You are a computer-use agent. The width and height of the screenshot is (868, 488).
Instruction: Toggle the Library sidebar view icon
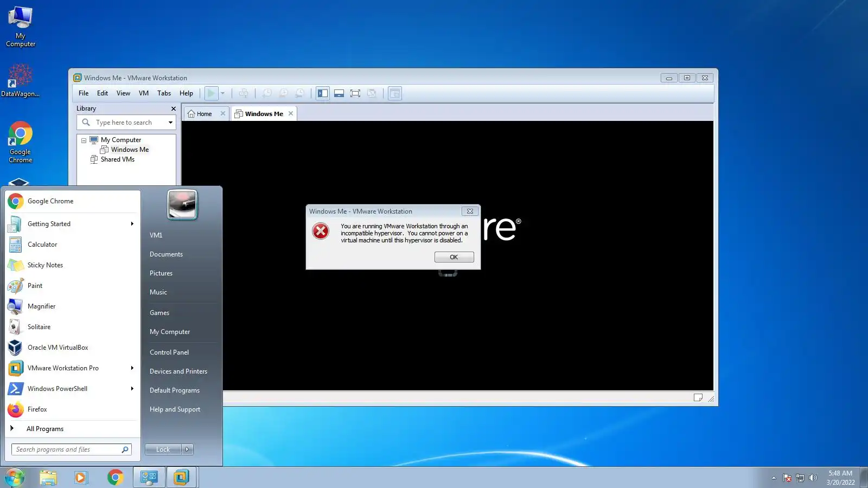click(323, 93)
